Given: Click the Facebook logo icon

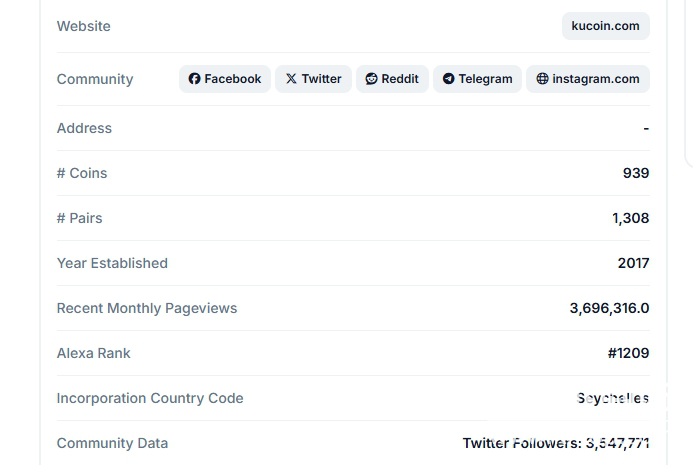Looking at the screenshot, I should coord(194,79).
